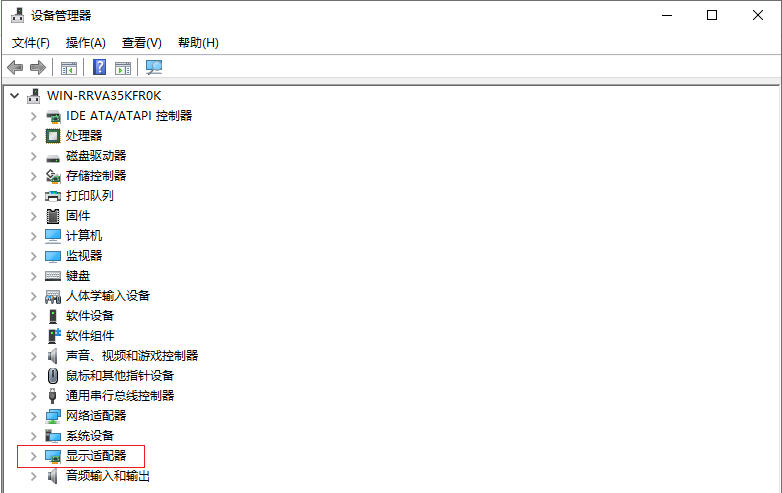
Task: Click the mouse icon beside 鼠标和其他指针设备
Action: pos(53,376)
